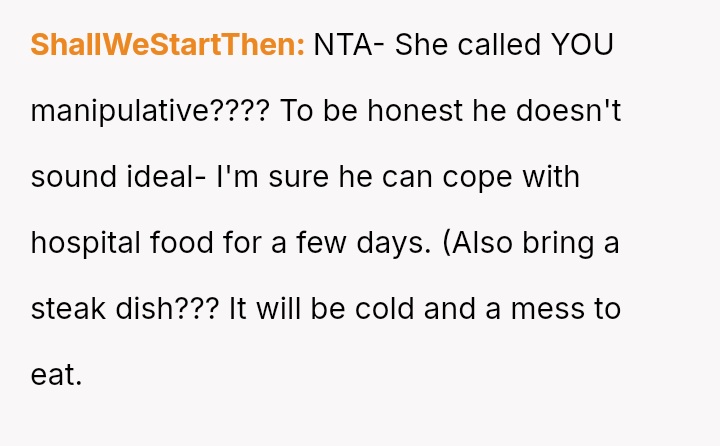Screen dimensions: 720x446
Task: Click the word cold
Action: (x=383, y=309)
